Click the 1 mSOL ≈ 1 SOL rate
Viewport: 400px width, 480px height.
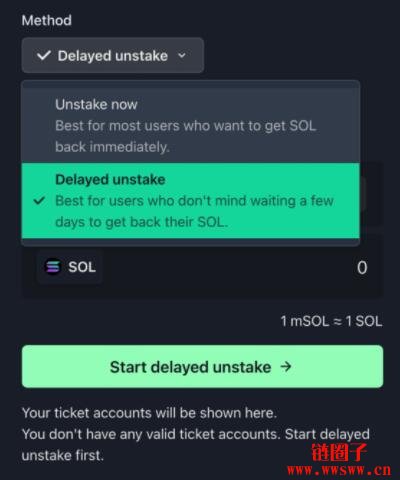pos(331,321)
